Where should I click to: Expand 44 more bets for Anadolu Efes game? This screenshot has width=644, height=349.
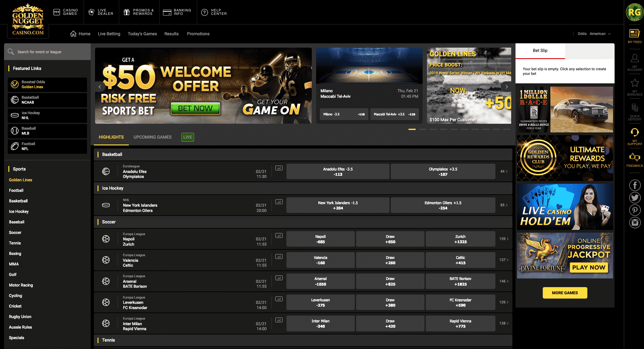[504, 171]
